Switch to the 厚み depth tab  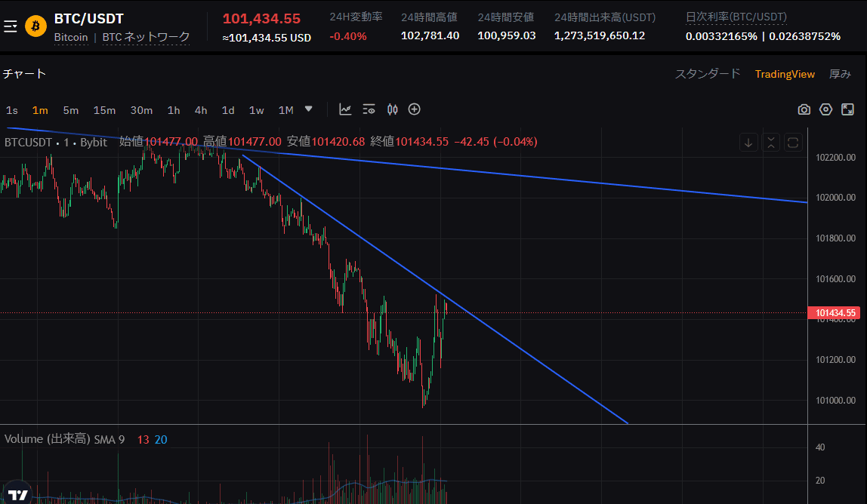[x=840, y=74]
